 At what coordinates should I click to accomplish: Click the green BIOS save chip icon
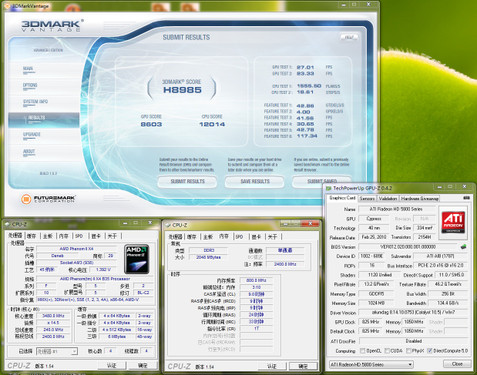pyautogui.click(x=463, y=247)
